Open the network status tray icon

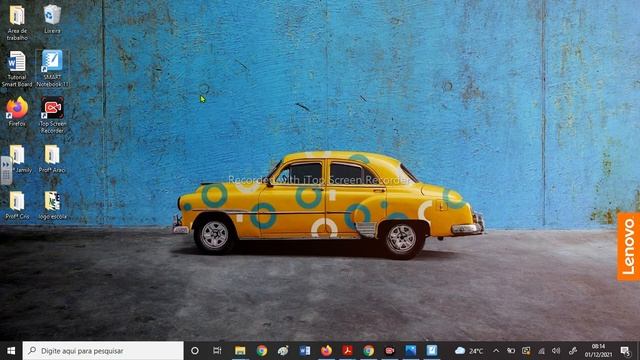point(541,351)
